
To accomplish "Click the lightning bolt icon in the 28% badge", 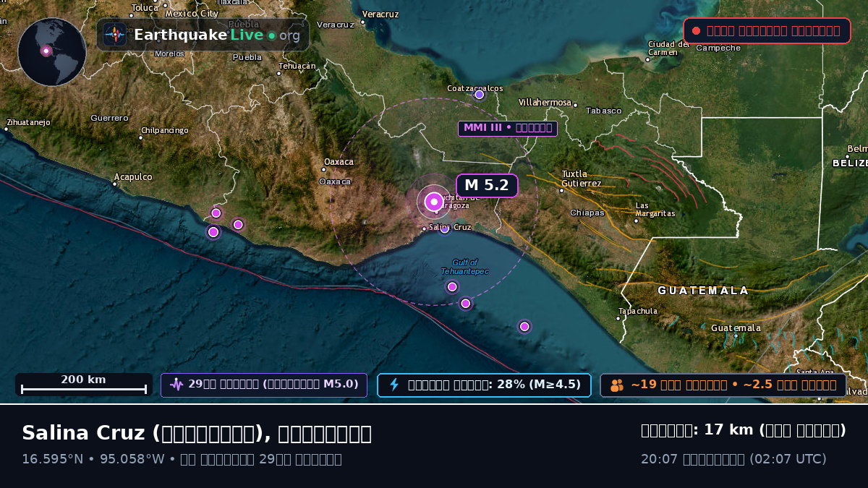I will click(x=394, y=385).
